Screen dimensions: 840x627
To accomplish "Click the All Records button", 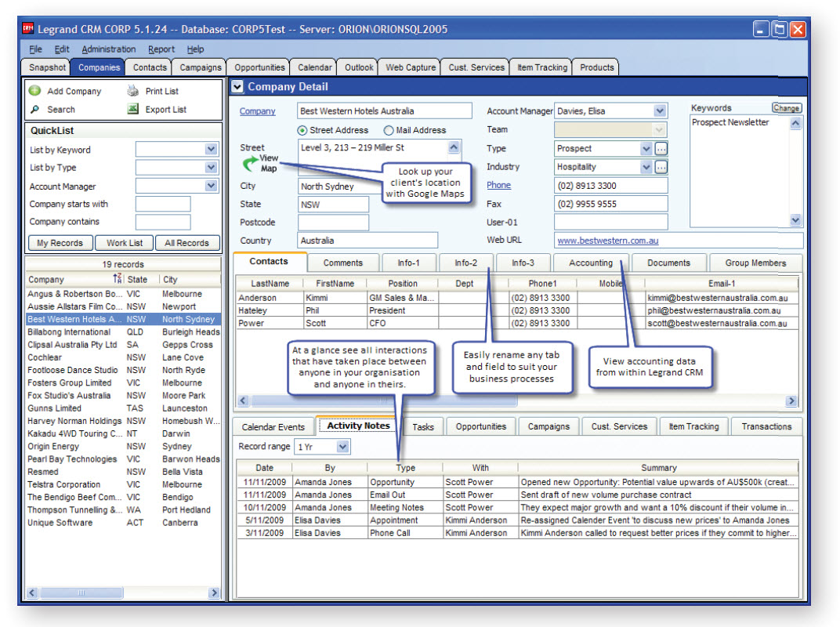I will pyautogui.click(x=187, y=243).
